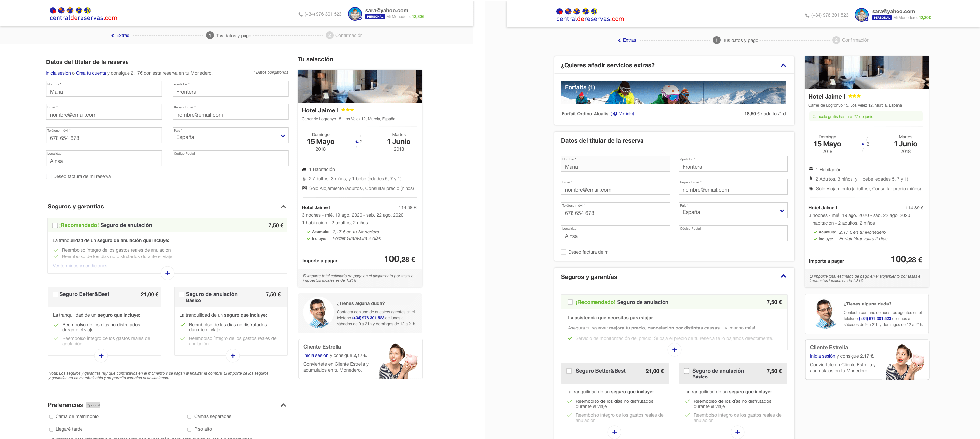This screenshot has width=980, height=439.
Task: Open Ver términos y condiciones link
Action: (80, 266)
